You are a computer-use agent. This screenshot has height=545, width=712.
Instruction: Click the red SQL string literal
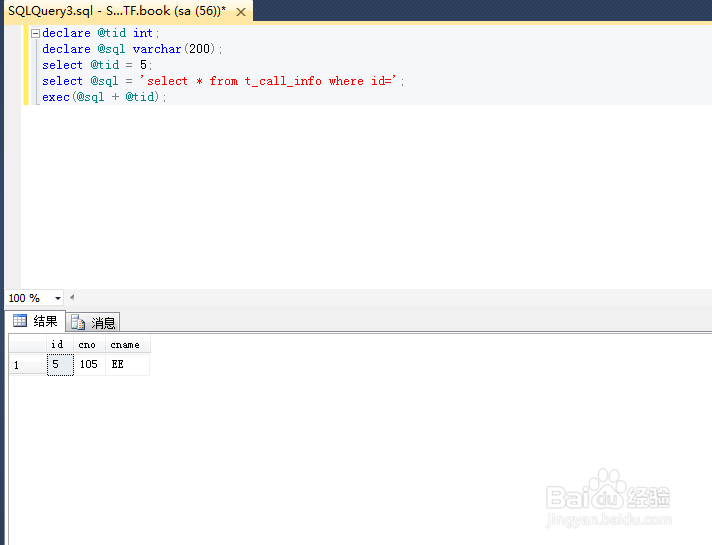268,81
